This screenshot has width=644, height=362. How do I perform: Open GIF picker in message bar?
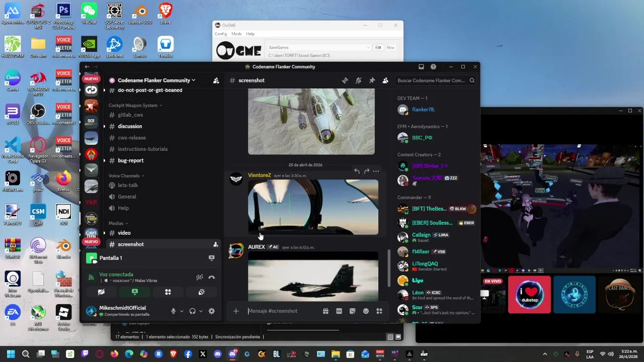(x=339, y=311)
